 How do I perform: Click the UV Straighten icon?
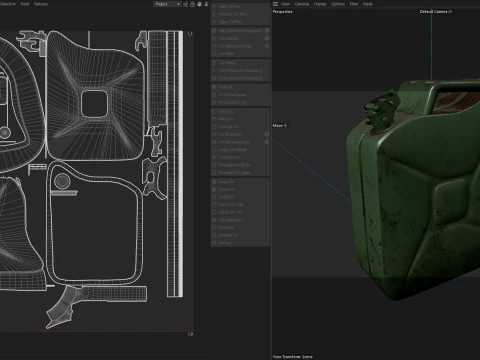pos(214,134)
